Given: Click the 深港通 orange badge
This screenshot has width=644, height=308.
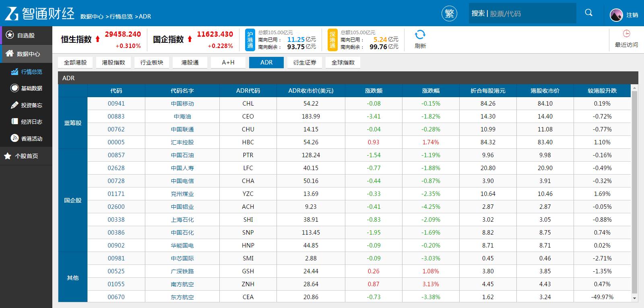Looking at the screenshot, I should pos(332,40).
